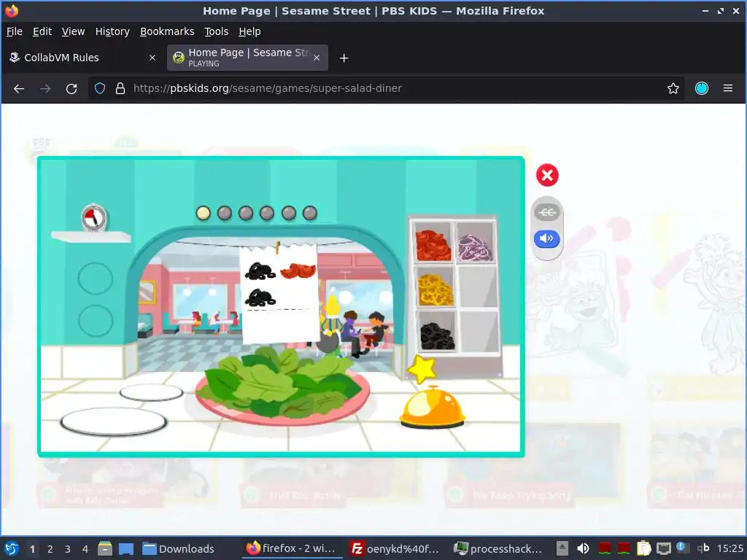Click the qBittorrent tray icon
This screenshot has height=560, width=747.
[703, 548]
